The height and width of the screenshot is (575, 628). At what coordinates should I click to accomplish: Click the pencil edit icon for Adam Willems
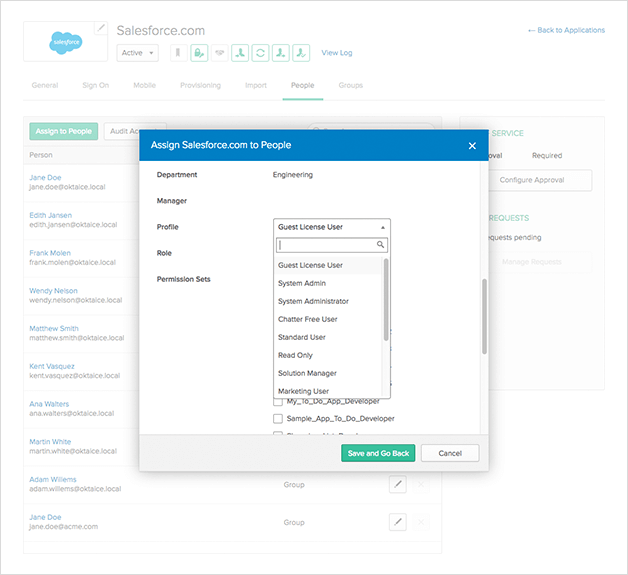click(x=397, y=485)
